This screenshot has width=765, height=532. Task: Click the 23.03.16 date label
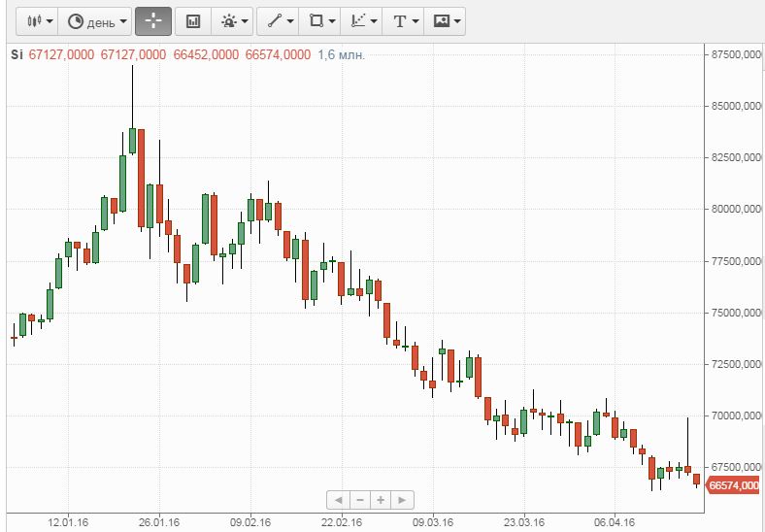[524, 522]
